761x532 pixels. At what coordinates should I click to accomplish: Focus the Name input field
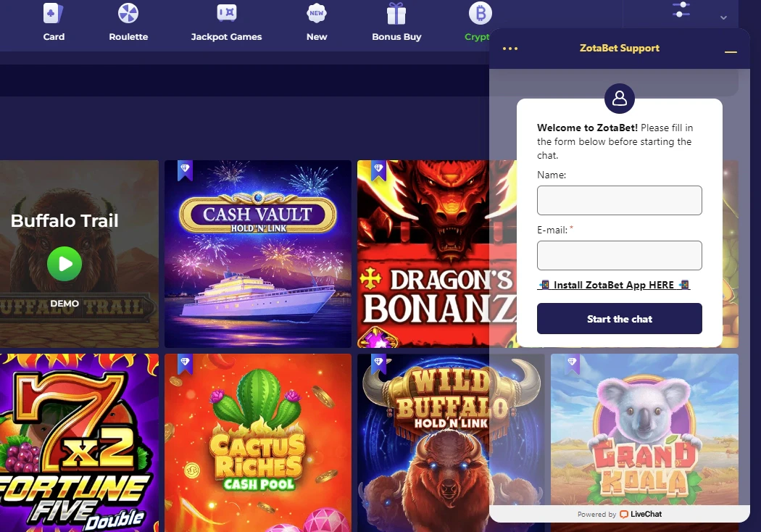(619, 200)
